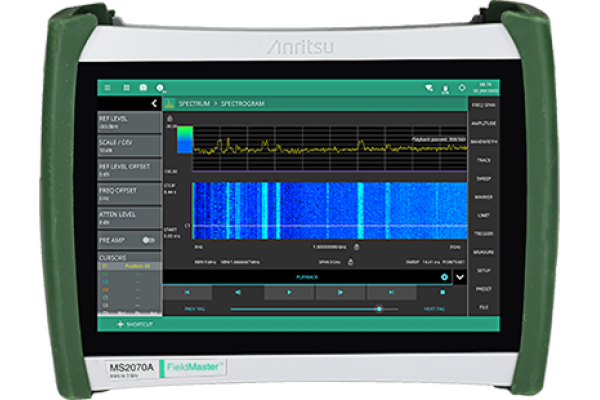
Task: Open the grid apps launcher icon
Action: coord(126,88)
